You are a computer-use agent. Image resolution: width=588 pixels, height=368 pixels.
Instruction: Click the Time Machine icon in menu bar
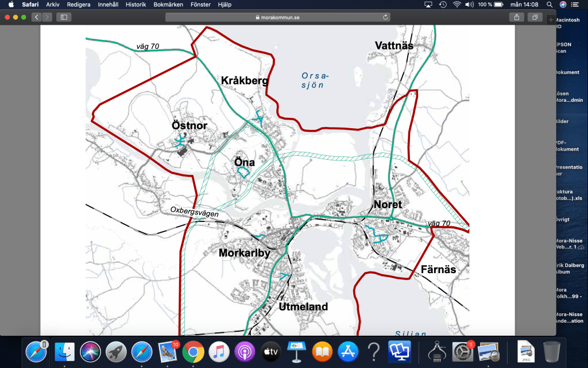click(443, 5)
